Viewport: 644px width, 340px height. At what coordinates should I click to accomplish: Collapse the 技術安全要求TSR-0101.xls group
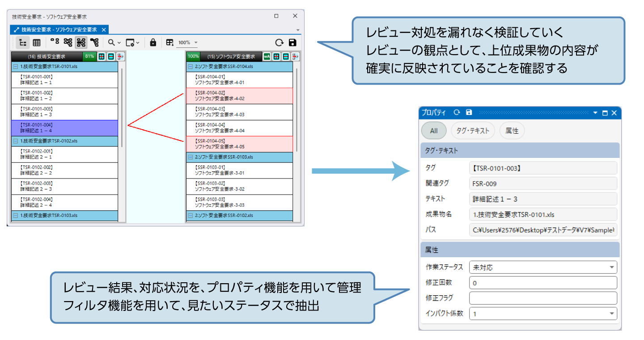click(x=15, y=66)
